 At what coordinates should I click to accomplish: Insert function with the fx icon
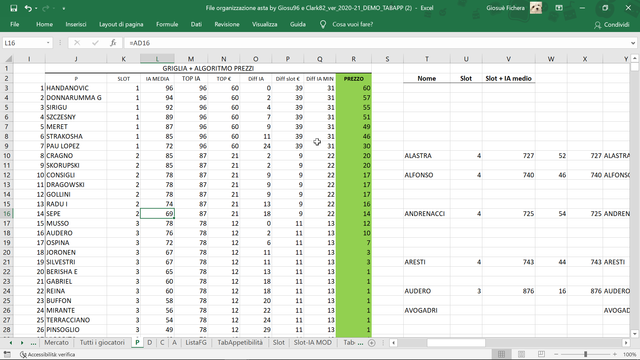tap(113, 43)
